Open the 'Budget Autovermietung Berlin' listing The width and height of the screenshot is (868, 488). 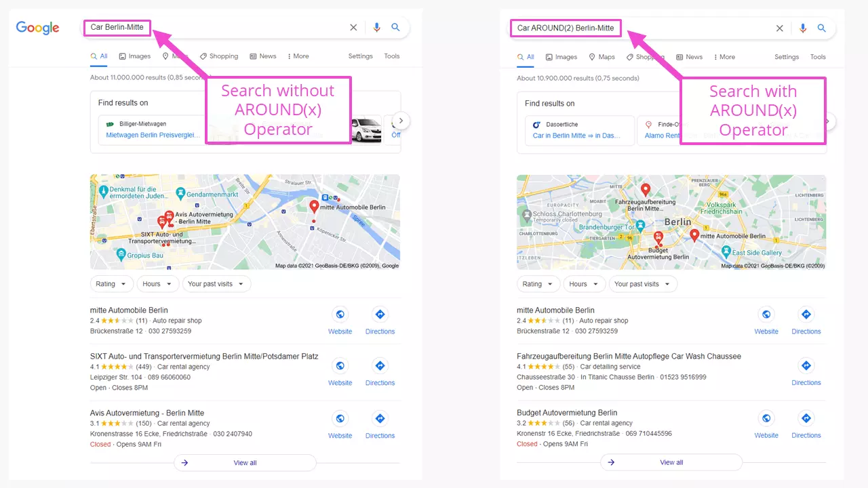click(x=567, y=413)
